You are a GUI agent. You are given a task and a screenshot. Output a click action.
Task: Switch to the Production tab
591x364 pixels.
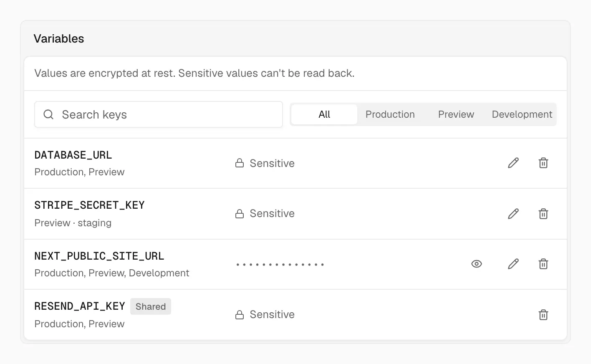390,114
